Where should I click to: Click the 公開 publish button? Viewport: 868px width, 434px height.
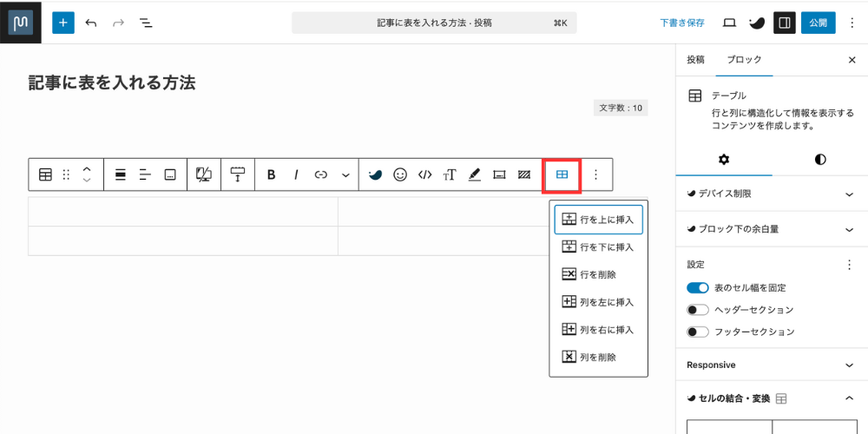pos(818,23)
